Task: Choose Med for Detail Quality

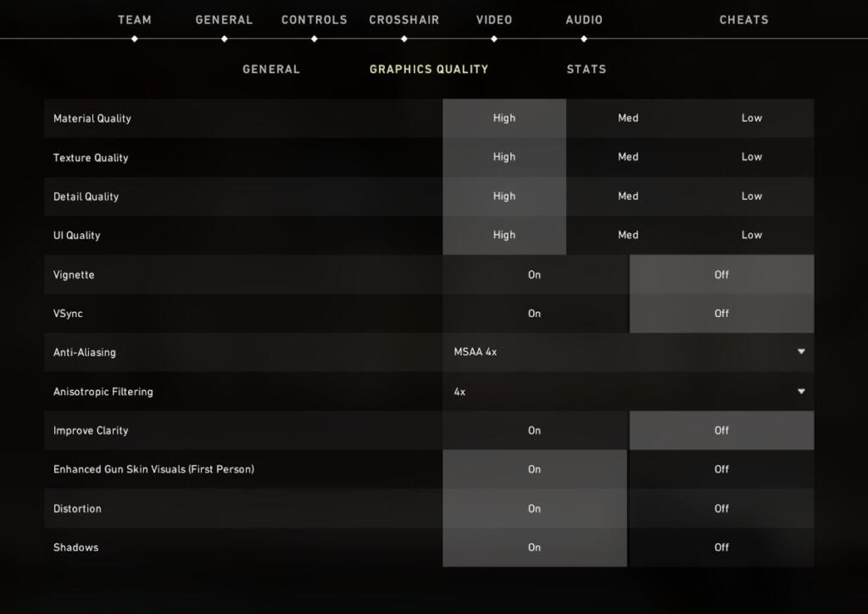Action: coord(628,196)
